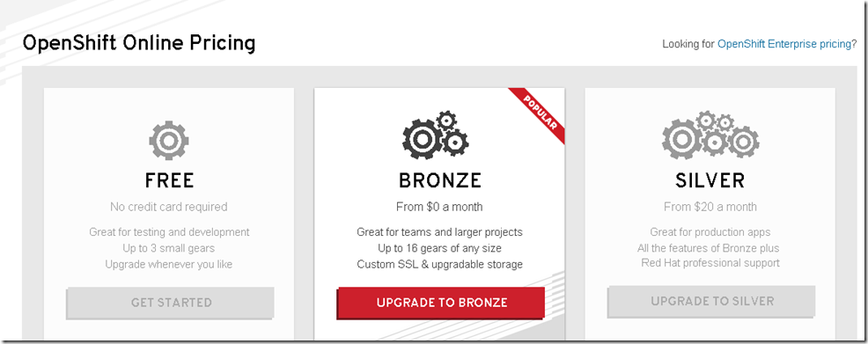The width and height of the screenshot is (868, 344).
Task: Click the multi-gear icon above SILVER
Action: pyautogui.click(x=710, y=135)
